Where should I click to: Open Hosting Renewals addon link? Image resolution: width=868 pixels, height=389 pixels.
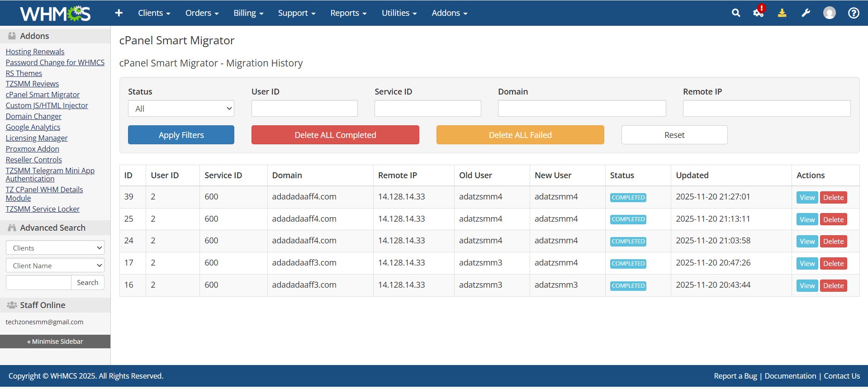click(x=35, y=52)
